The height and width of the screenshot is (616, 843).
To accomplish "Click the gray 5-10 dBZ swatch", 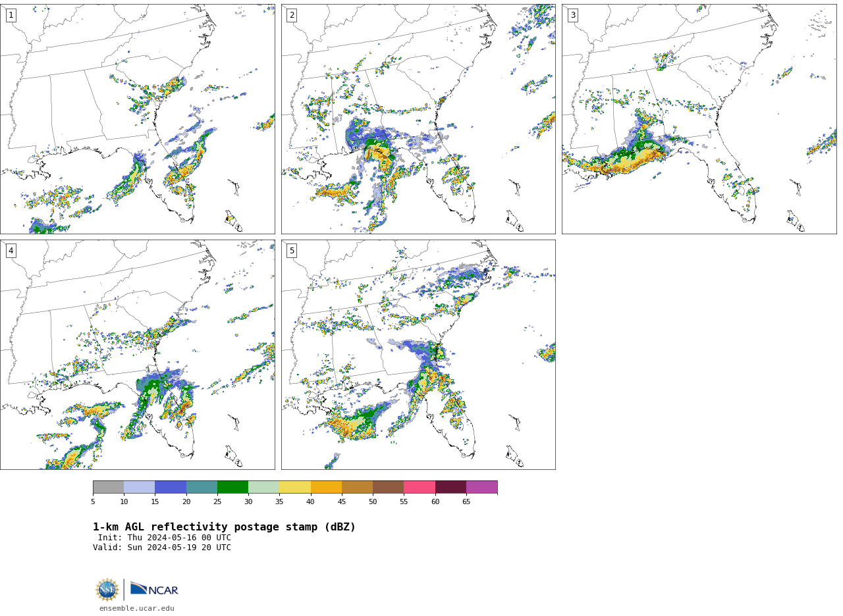I will point(108,487).
